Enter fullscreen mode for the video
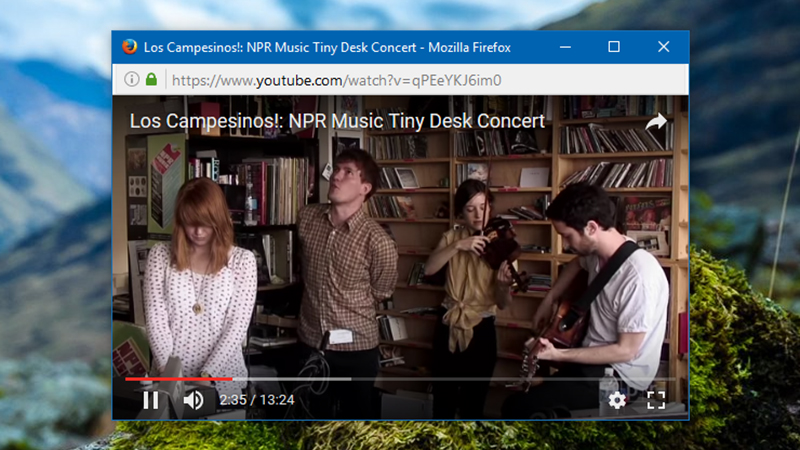This screenshot has height=450, width=800. [x=656, y=401]
